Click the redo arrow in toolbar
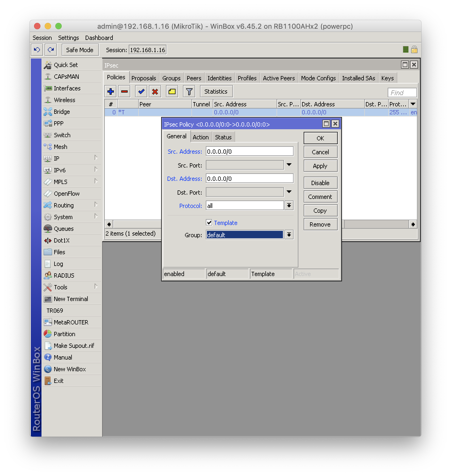The image size is (451, 476). tap(51, 50)
